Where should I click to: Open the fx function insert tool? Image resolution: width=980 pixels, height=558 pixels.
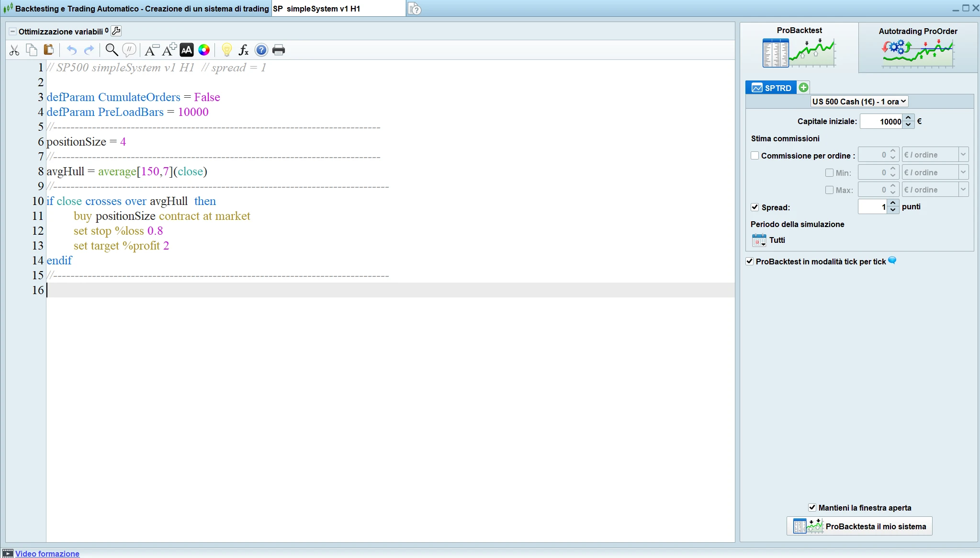244,50
